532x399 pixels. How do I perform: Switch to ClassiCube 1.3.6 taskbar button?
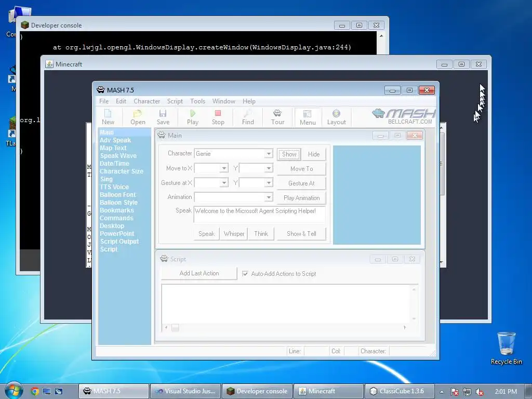pos(398,391)
